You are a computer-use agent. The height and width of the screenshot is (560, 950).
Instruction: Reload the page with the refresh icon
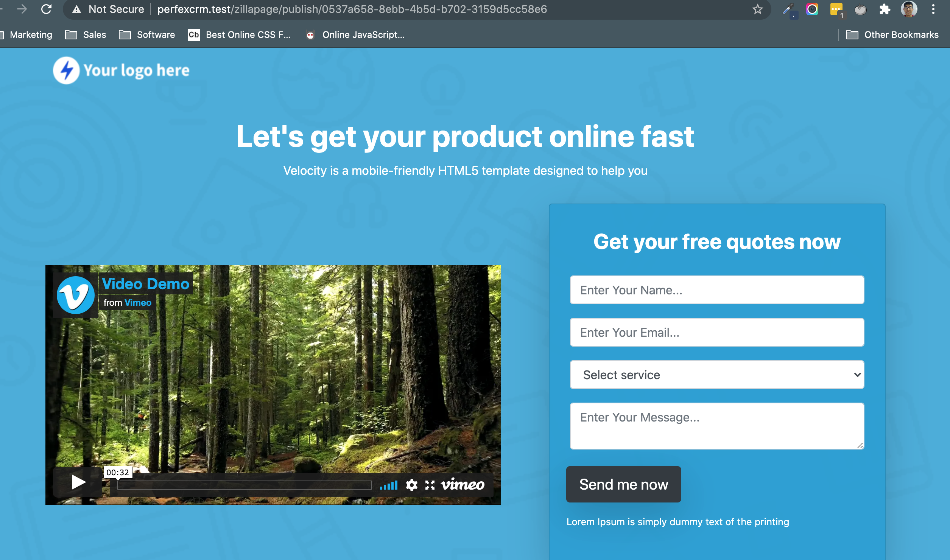coord(46,9)
